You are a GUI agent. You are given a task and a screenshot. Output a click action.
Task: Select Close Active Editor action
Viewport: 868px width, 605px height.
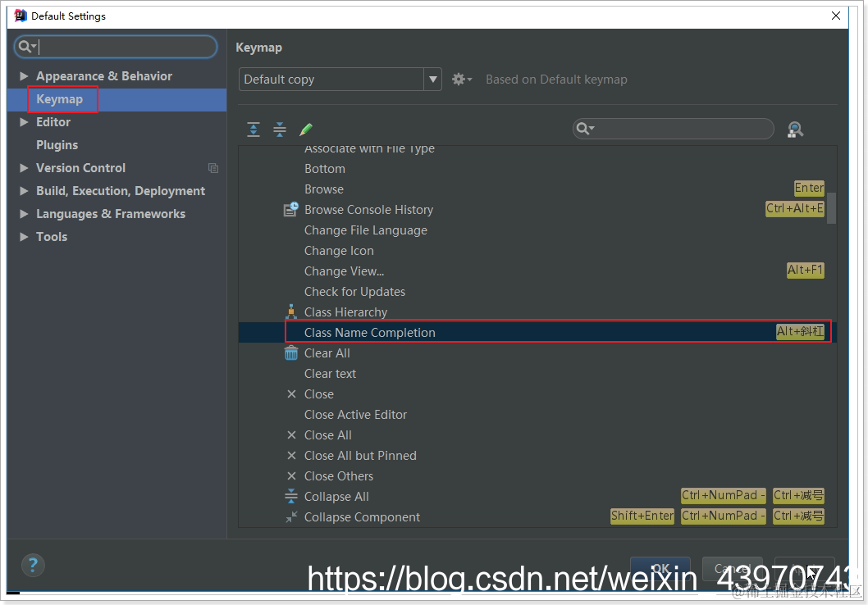(537, 414)
